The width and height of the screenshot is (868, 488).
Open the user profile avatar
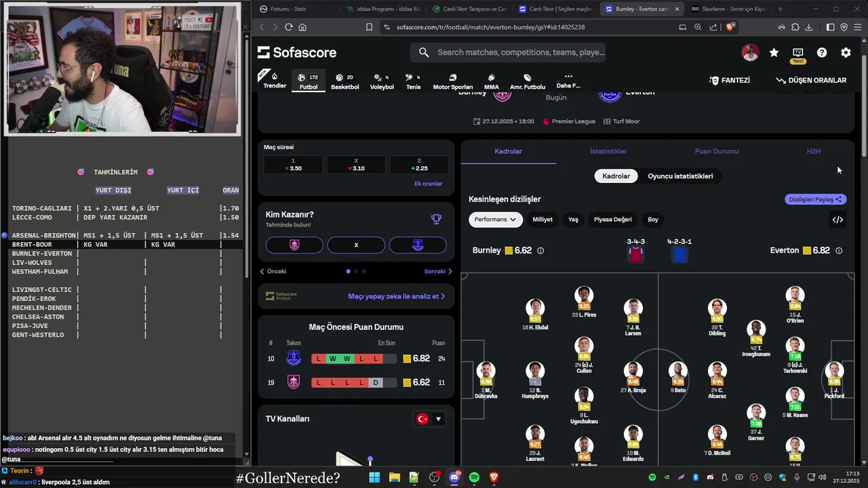click(x=750, y=52)
